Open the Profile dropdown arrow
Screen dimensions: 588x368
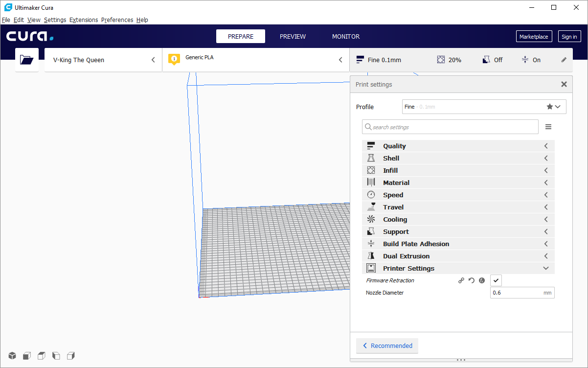point(558,107)
